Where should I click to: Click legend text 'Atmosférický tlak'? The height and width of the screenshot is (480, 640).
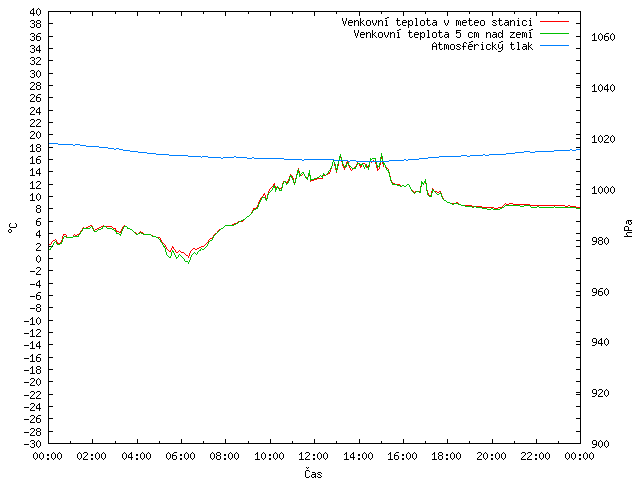click(x=482, y=47)
